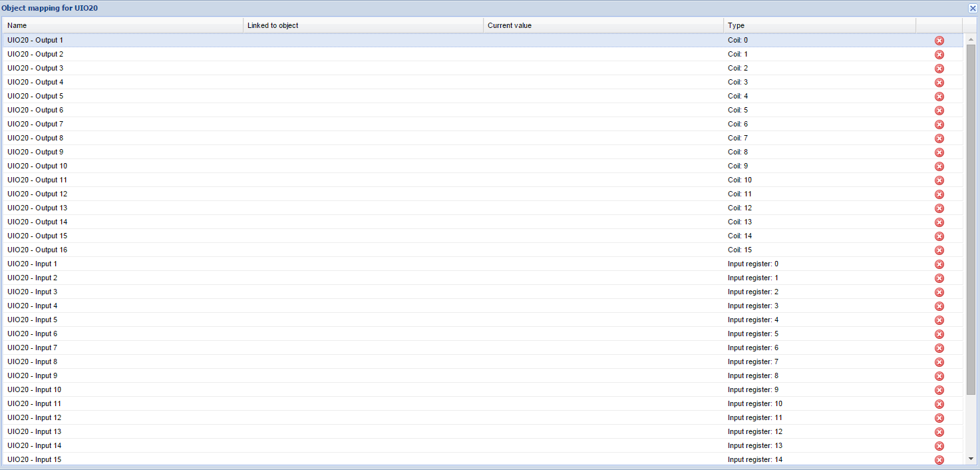The height and width of the screenshot is (470, 980).
Task: Select the UIO20 - Output 11 name
Action: (37, 180)
